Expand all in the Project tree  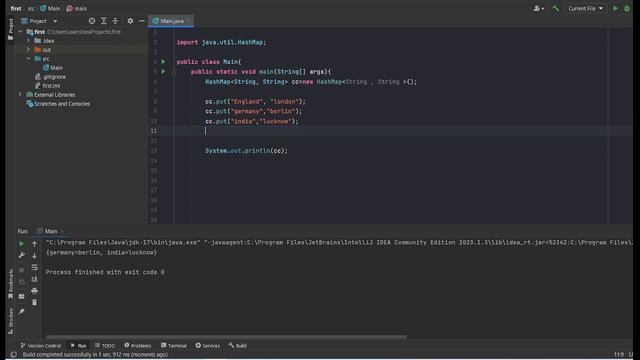pyautogui.click(x=104, y=21)
